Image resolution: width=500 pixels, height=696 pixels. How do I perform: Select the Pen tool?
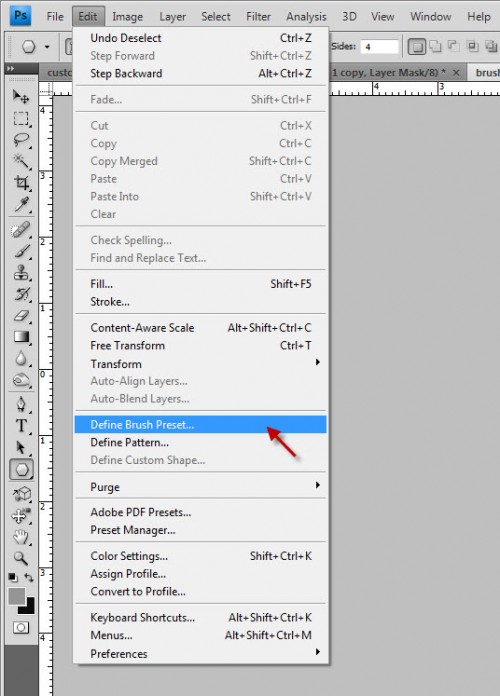pyautogui.click(x=20, y=404)
